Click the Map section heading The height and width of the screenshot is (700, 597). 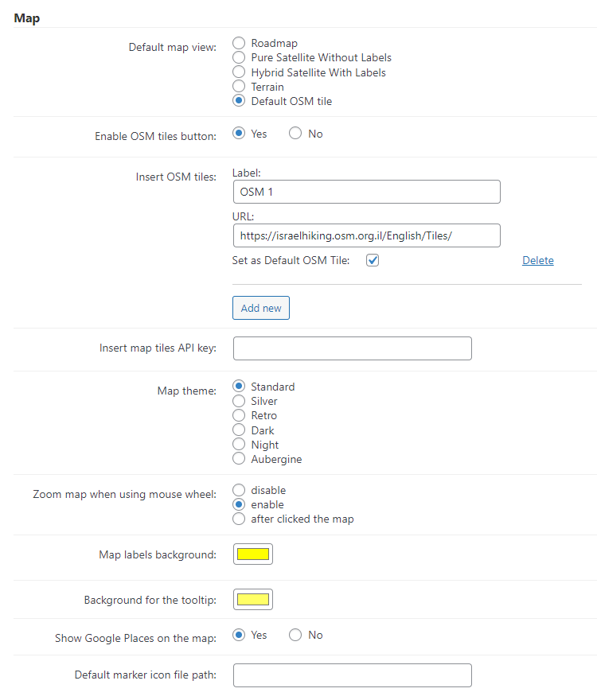[27, 18]
